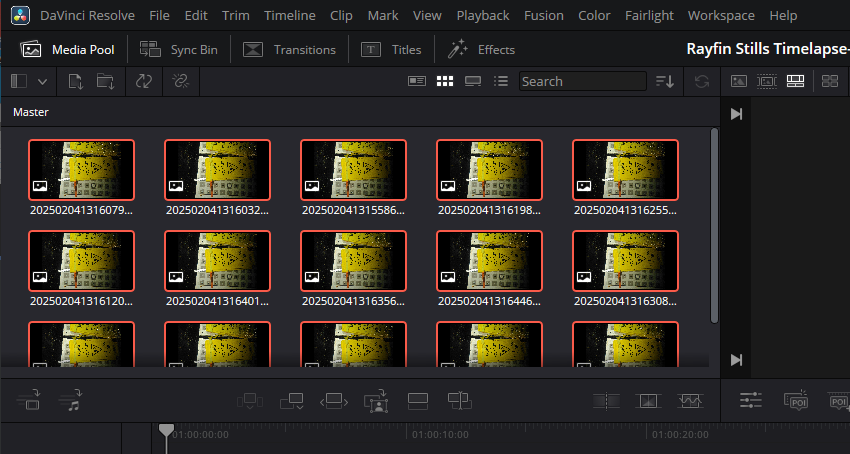Click the Import Media Folder icon

point(104,82)
